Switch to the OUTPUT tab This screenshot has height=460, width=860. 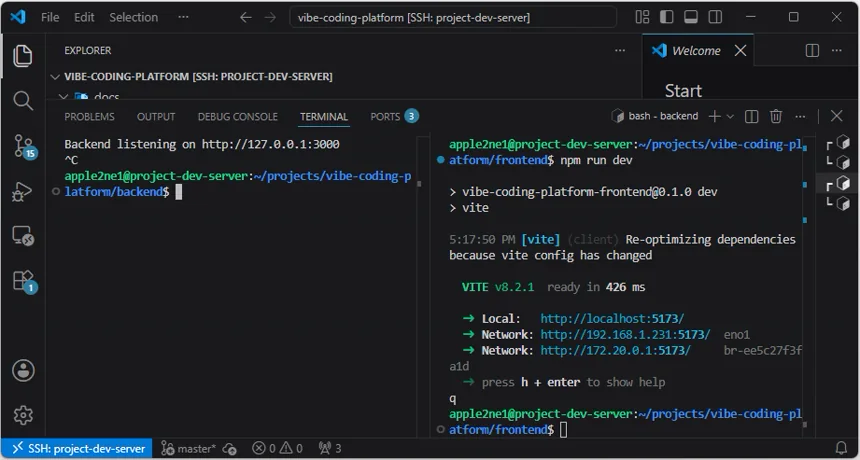coord(156,117)
